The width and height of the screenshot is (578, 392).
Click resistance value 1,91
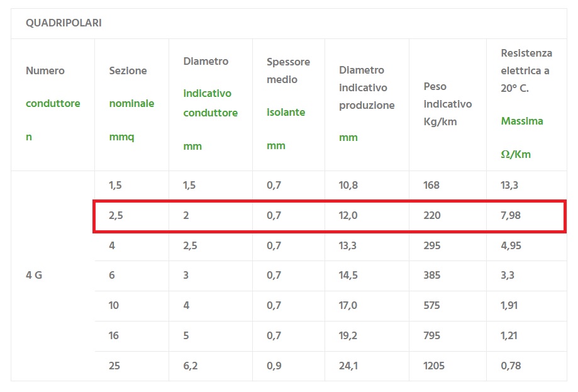pyautogui.click(x=509, y=305)
